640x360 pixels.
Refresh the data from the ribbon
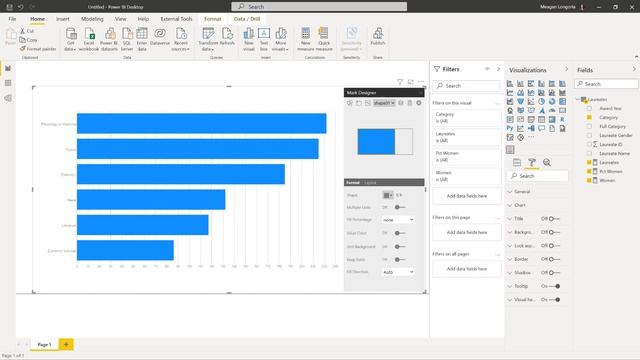tap(227, 37)
